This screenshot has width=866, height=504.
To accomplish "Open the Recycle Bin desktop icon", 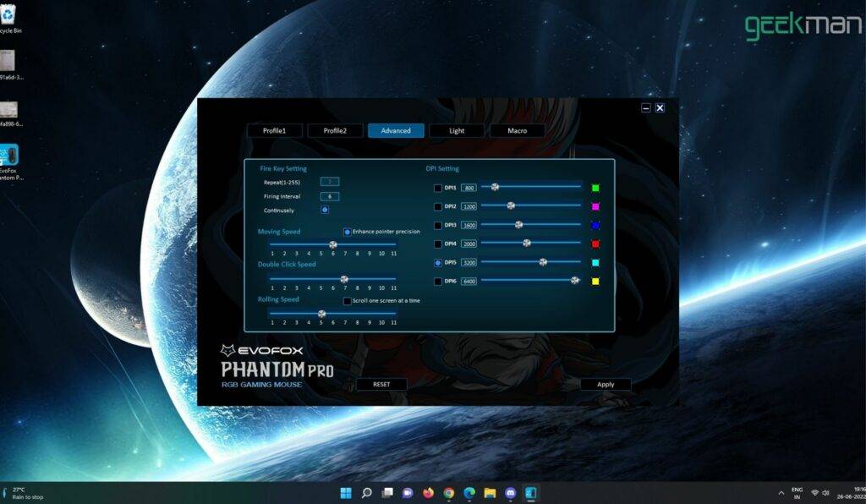I will pos(9,19).
